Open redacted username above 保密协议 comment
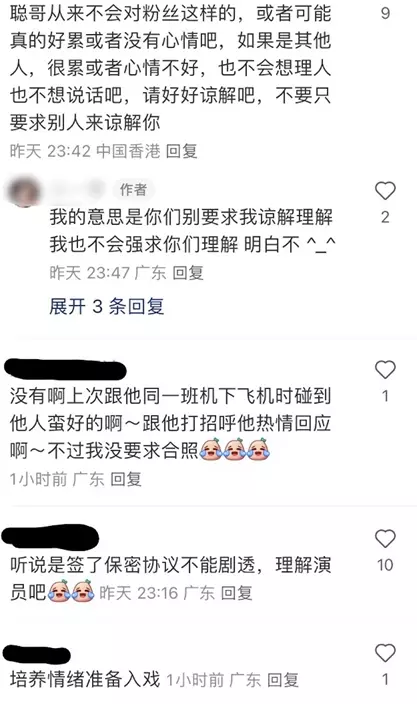417x704 pixels. point(50,537)
